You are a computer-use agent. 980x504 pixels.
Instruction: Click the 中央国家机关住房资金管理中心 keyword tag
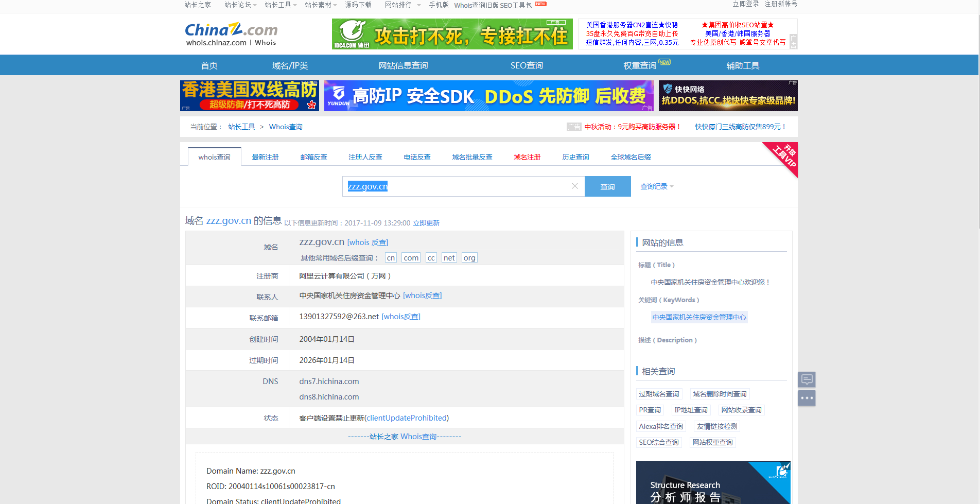[x=699, y=317]
